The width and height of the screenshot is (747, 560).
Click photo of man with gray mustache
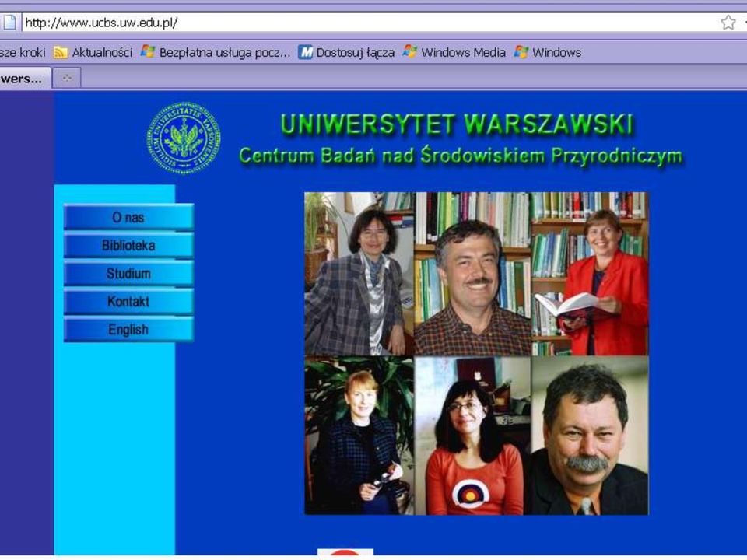click(x=590, y=436)
